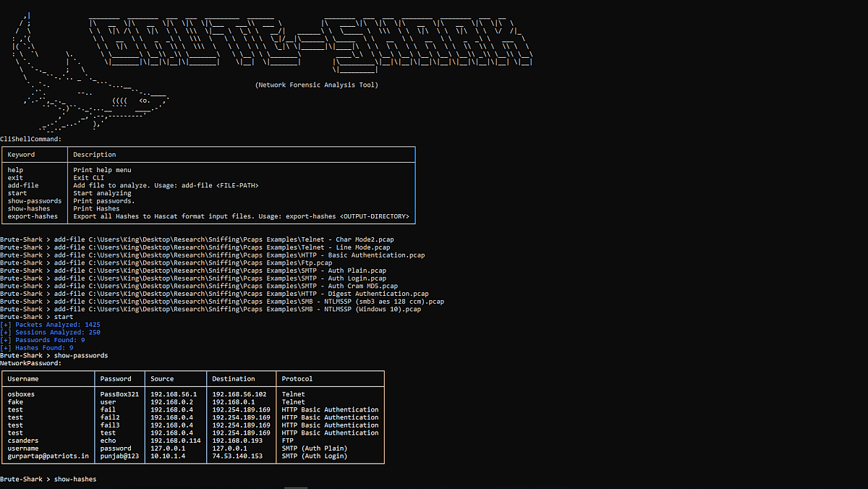Image resolution: width=868 pixels, height=489 pixels.
Task: Select the "SMTP (Auth Plain)" protocol cell
Action: pyautogui.click(x=315, y=448)
